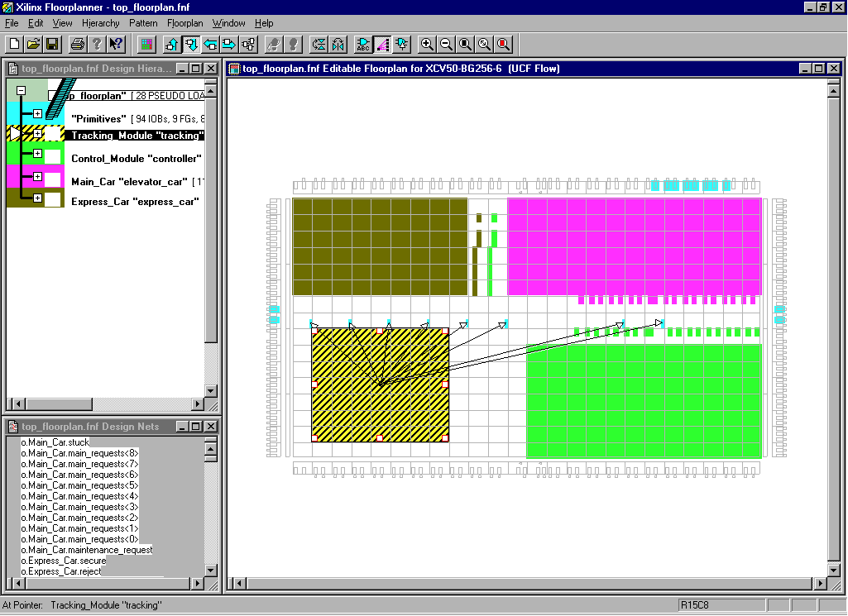The width and height of the screenshot is (848, 616).
Task: Click Design Nets scrollbar down arrow
Action: pyautogui.click(x=211, y=571)
